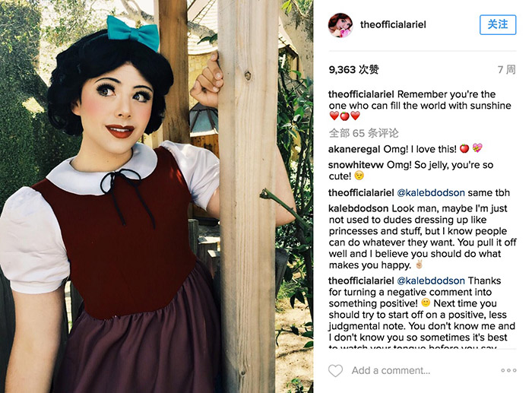Open theofficialariel name on same tbh reply
This screenshot has height=393, width=532.
tap(361, 193)
